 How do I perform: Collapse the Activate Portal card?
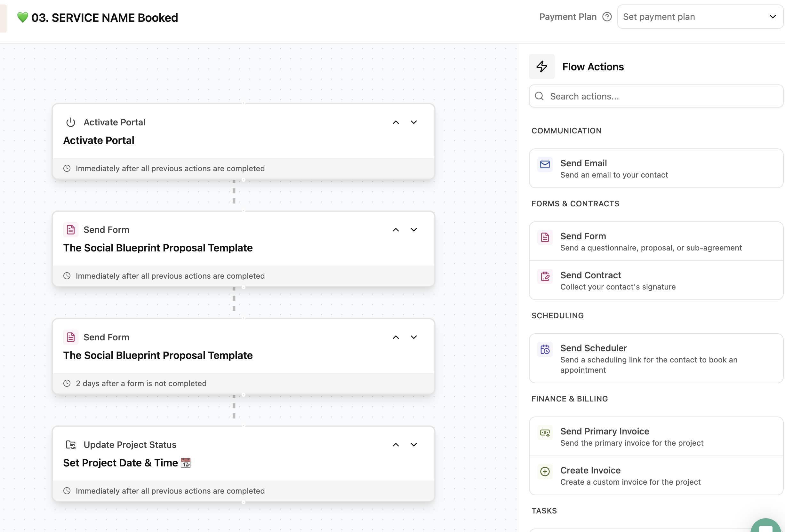[x=396, y=122]
